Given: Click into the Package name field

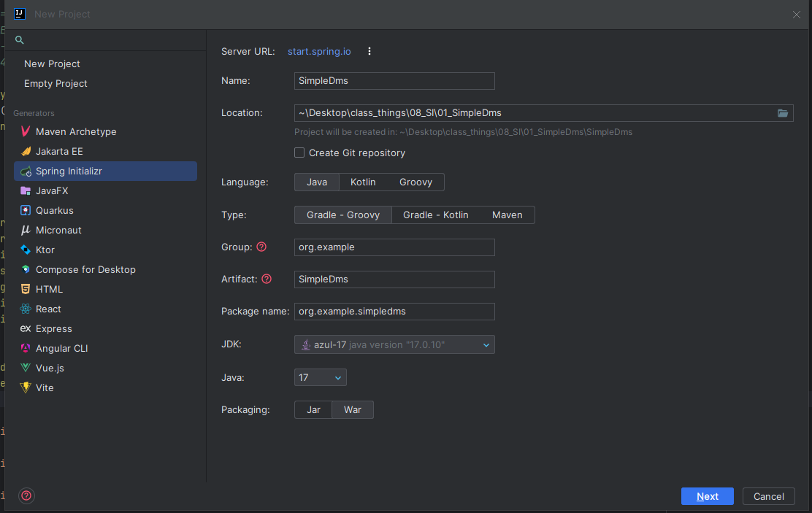Looking at the screenshot, I should [x=394, y=311].
